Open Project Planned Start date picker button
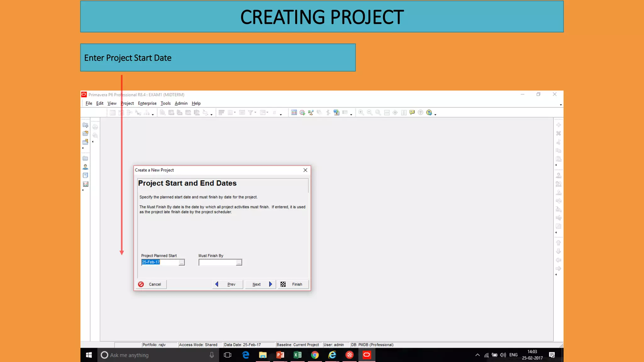Screen dimensions: 644x362 (182, 262)
